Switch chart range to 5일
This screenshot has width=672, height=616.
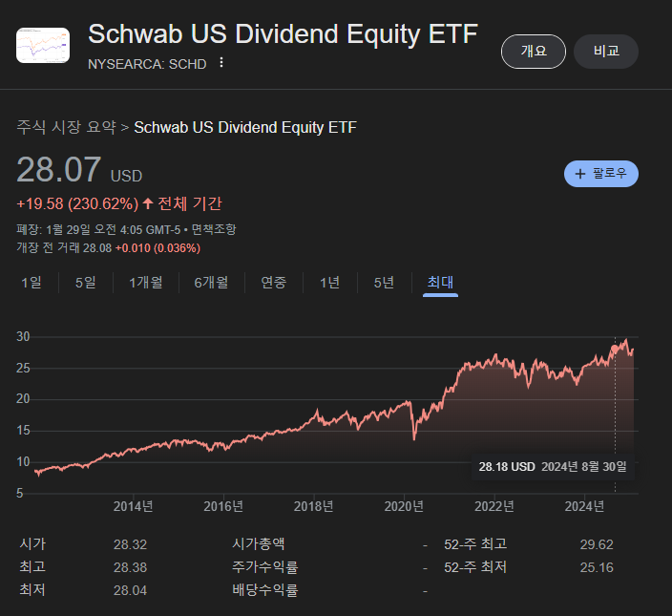tap(86, 283)
